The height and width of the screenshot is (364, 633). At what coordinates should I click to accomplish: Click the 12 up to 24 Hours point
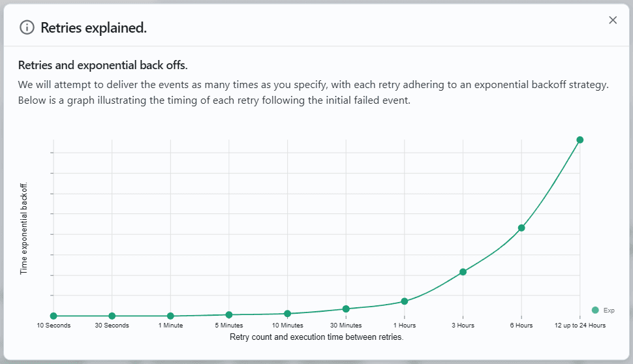tap(579, 140)
